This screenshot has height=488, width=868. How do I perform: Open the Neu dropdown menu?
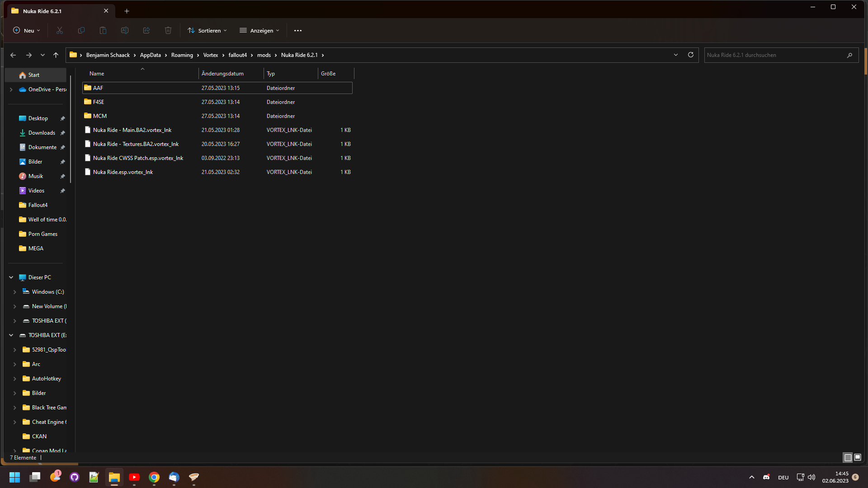pos(27,30)
